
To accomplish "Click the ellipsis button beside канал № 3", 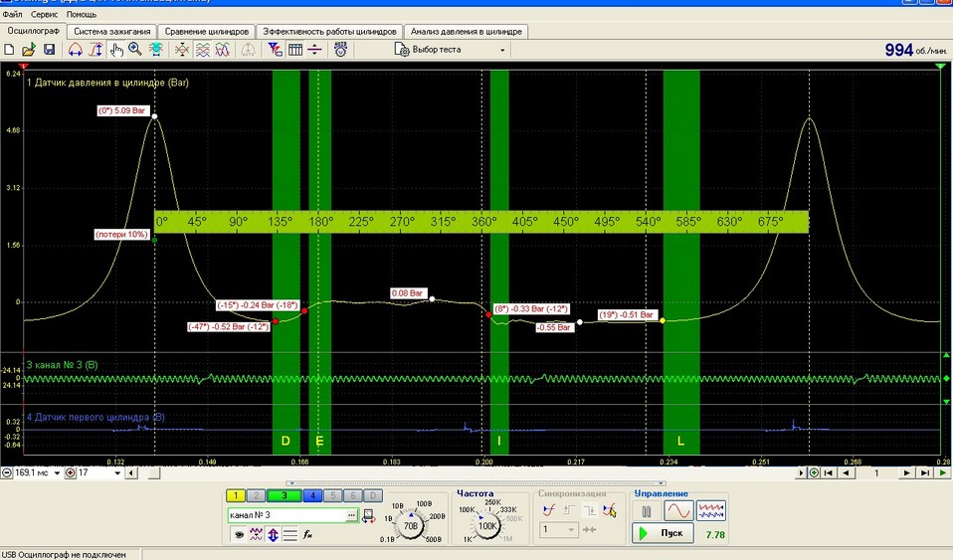I will tap(351, 515).
